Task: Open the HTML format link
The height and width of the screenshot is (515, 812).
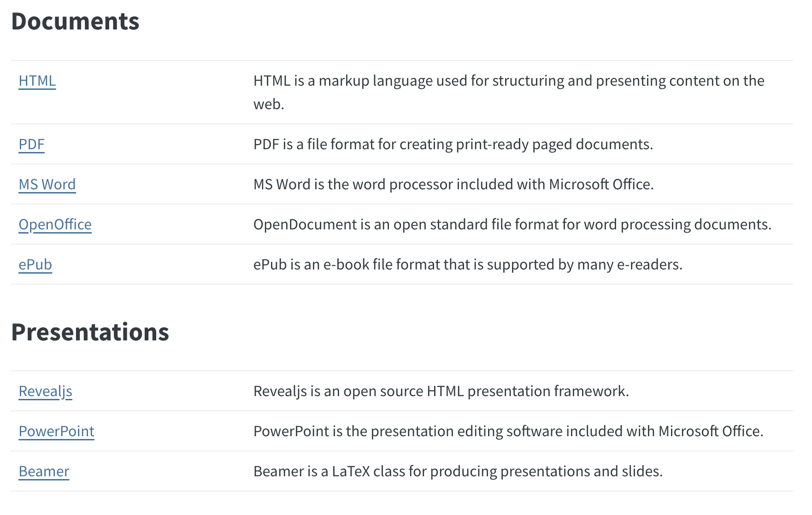Action: 37,81
